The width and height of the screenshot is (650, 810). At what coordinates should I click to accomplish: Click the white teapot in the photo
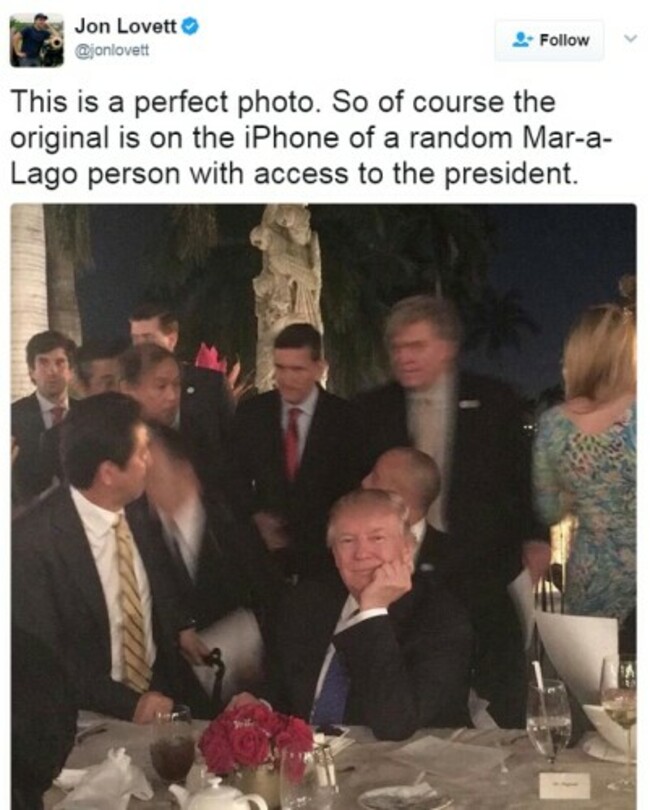point(217,793)
